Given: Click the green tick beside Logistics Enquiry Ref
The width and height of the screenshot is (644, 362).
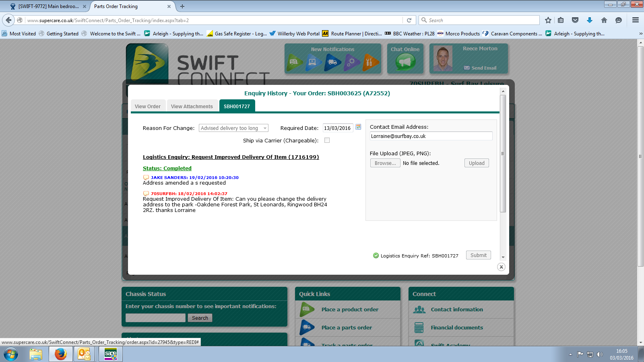Looking at the screenshot, I should tap(376, 255).
